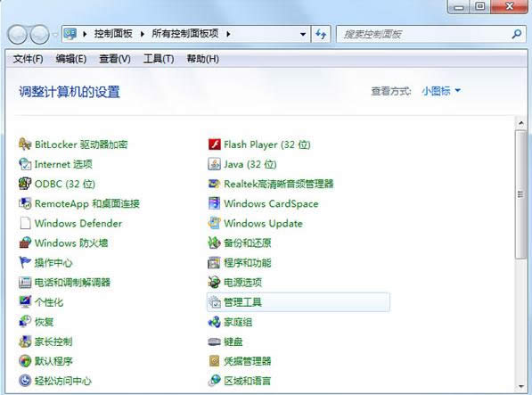Viewport: 532px width, 395px height.
Task: Open the 程序和功能 link text
Action: point(248,263)
